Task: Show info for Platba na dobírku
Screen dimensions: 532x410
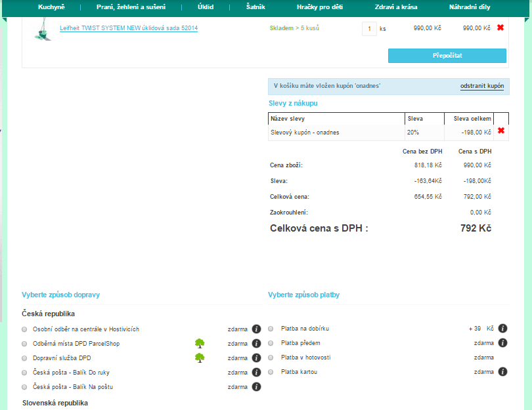Action: pos(503,329)
